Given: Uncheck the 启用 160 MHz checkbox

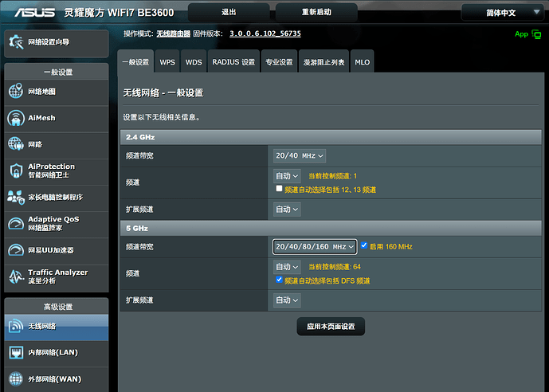Looking at the screenshot, I should point(364,246).
